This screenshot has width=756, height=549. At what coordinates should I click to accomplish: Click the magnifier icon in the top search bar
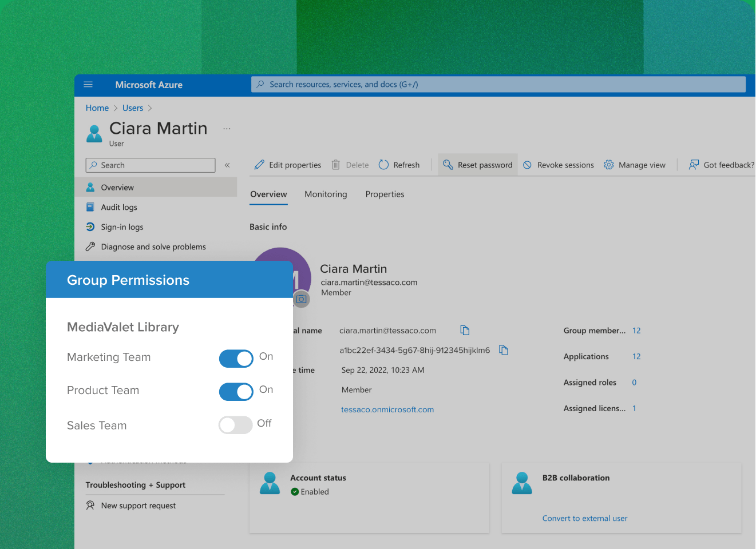pyautogui.click(x=260, y=84)
